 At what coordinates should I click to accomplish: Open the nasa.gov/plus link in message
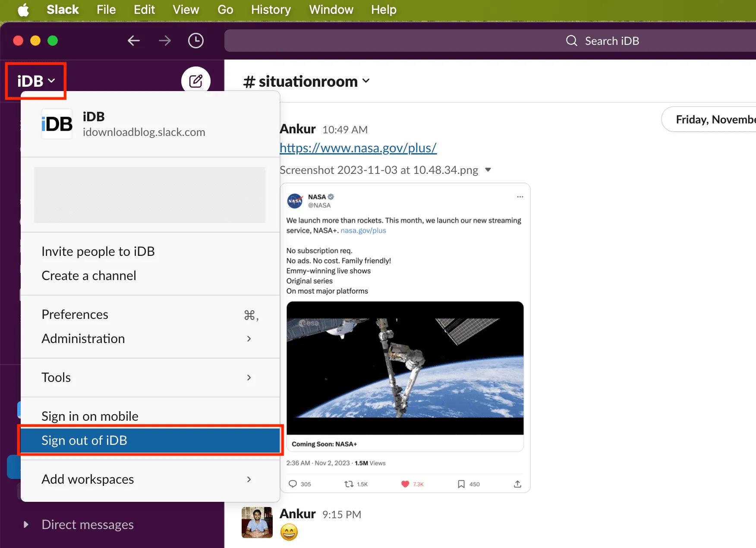tap(358, 148)
